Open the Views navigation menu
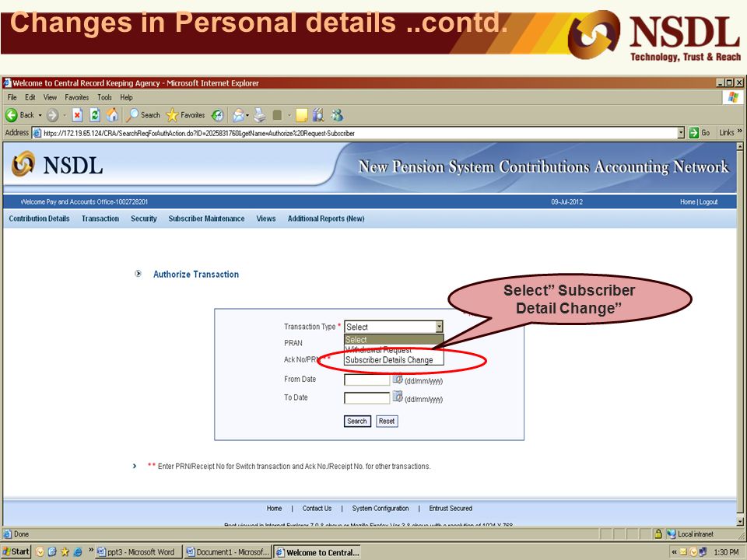 coord(266,219)
